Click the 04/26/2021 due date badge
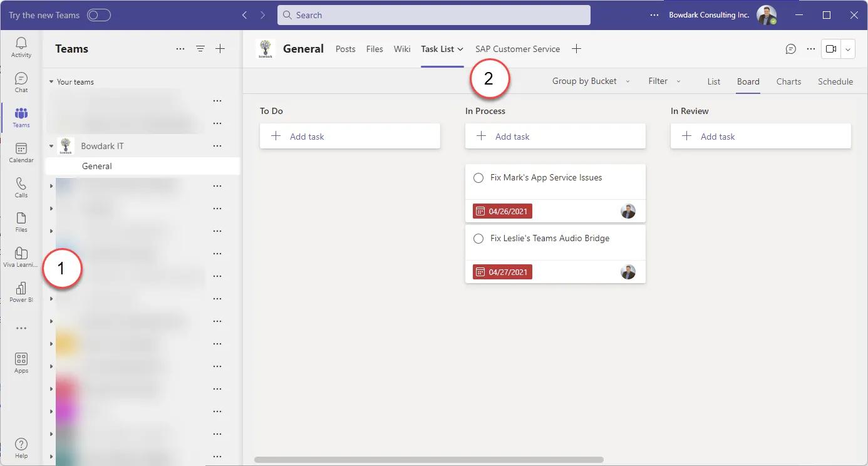The width and height of the screenshot is (868, 466). (502, 212)
